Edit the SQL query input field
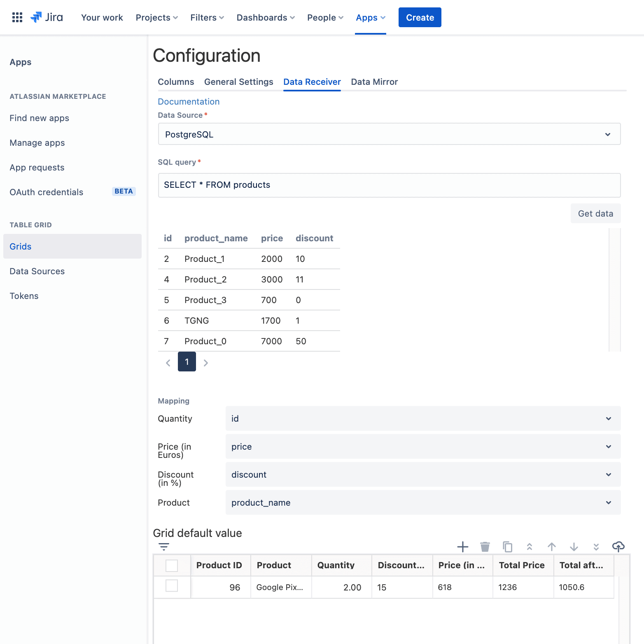The image size is (644, 644). pos(389,185)
